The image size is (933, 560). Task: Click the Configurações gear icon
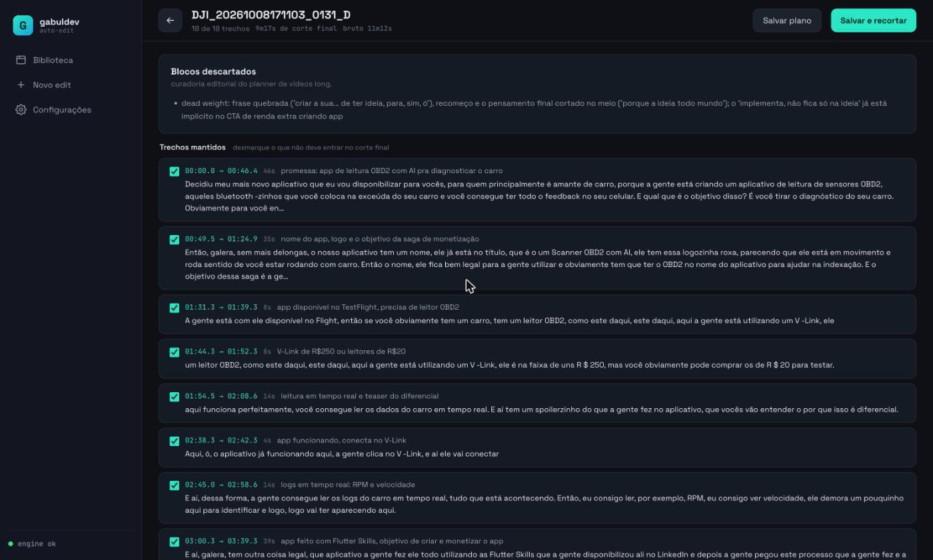point(21,110)
